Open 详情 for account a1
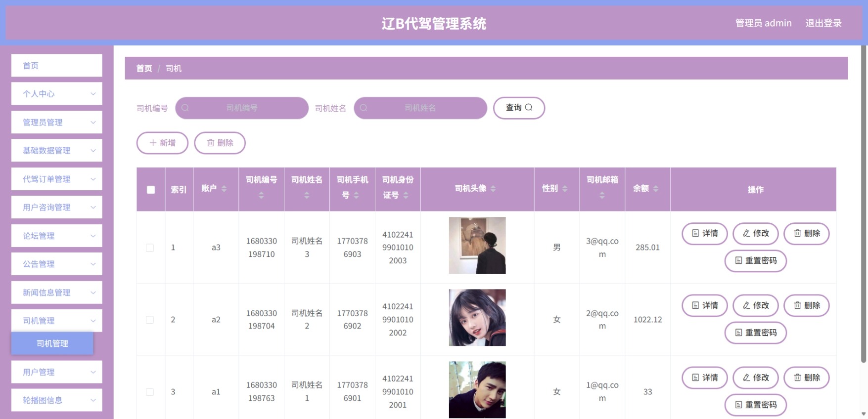The height and width of the screenshot is (419, 868). coord(704,378)
